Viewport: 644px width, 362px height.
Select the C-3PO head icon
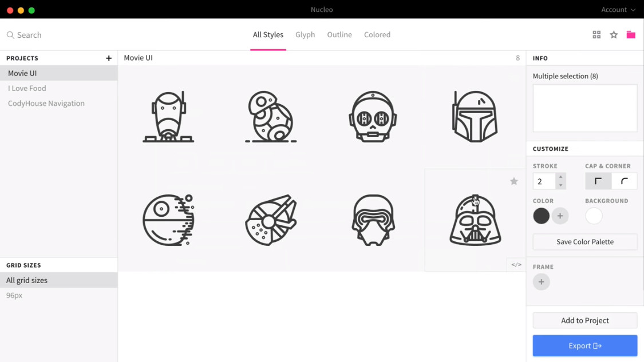pyautogui.click(x=373, y=117)
